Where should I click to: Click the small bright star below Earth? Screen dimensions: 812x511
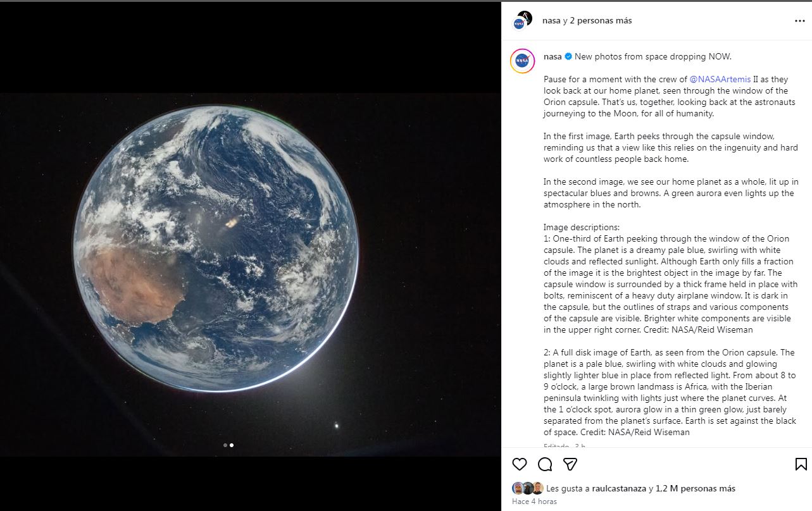pyautogui.click(x=336, y=426)
